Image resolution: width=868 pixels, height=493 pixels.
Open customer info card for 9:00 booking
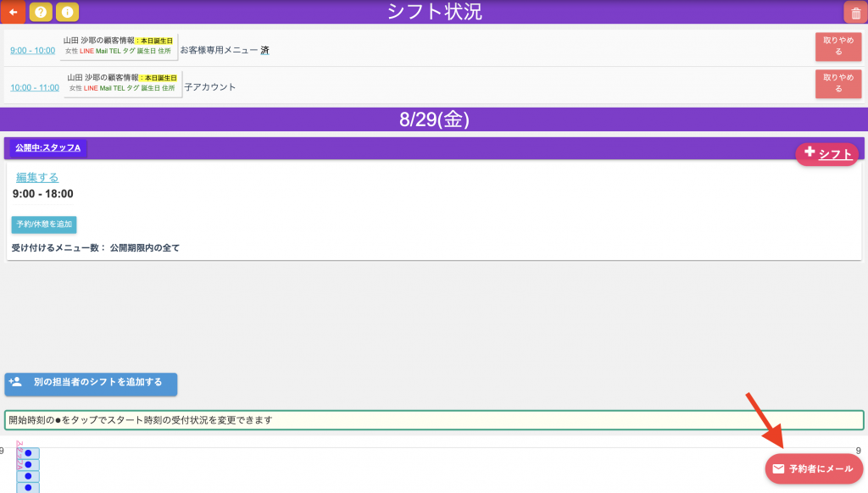pyautogui.click(x=119, y=46)
